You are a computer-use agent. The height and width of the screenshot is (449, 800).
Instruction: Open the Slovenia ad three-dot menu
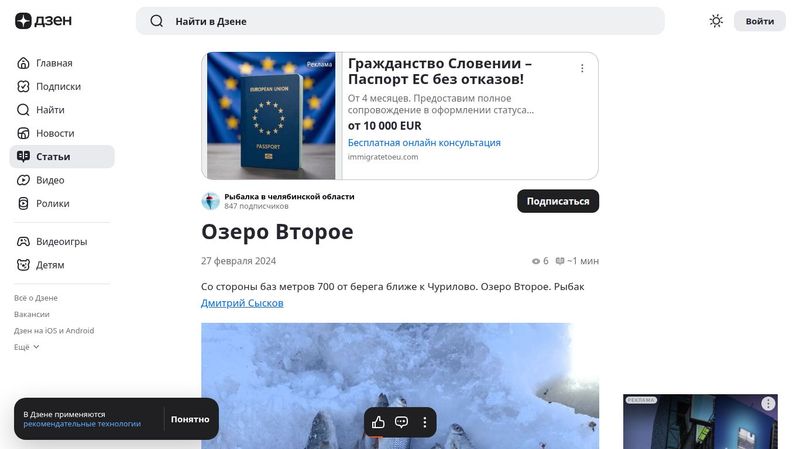coord(582,68)
